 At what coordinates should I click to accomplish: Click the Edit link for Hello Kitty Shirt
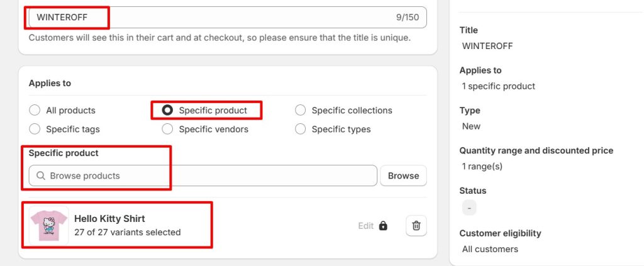[366, 226]
